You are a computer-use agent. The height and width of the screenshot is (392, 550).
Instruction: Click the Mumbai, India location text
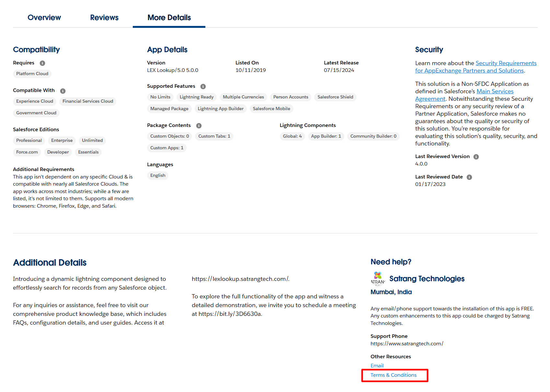(391, 292)
